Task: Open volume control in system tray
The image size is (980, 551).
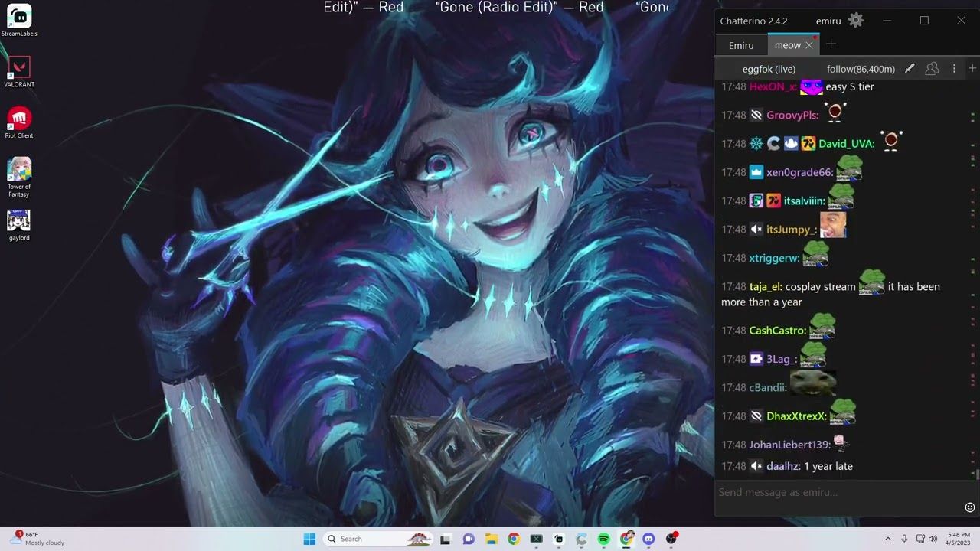Action: tap(933, 539)
